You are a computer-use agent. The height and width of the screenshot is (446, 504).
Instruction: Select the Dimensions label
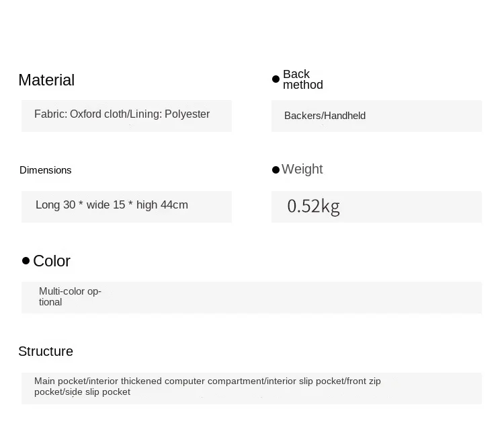46,170
